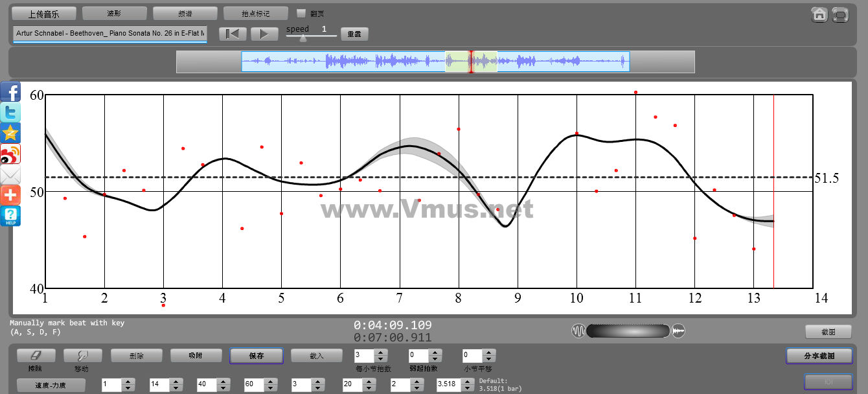Select the move (移动) tool icon
The width and height of the screenshot is (868, 394).
pos(82,355)
